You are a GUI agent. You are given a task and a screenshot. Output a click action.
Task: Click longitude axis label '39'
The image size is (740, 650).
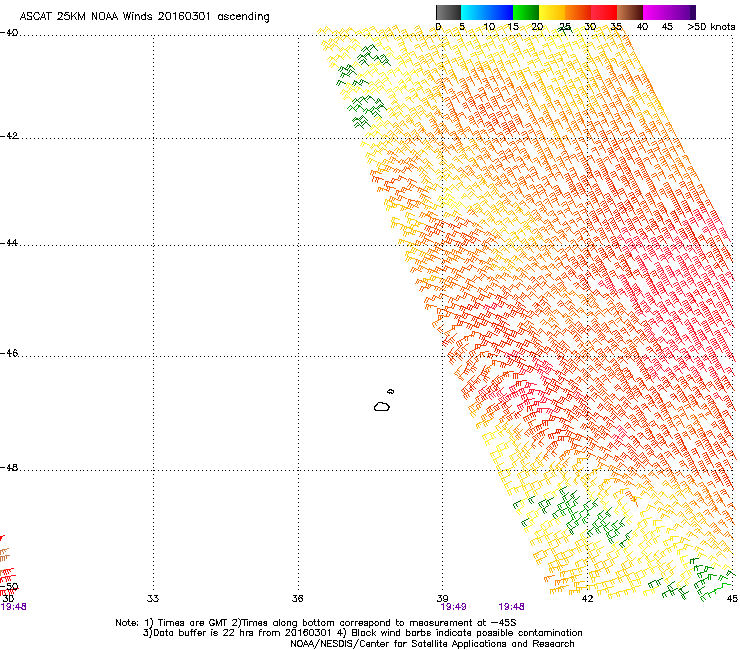[442, 599]
